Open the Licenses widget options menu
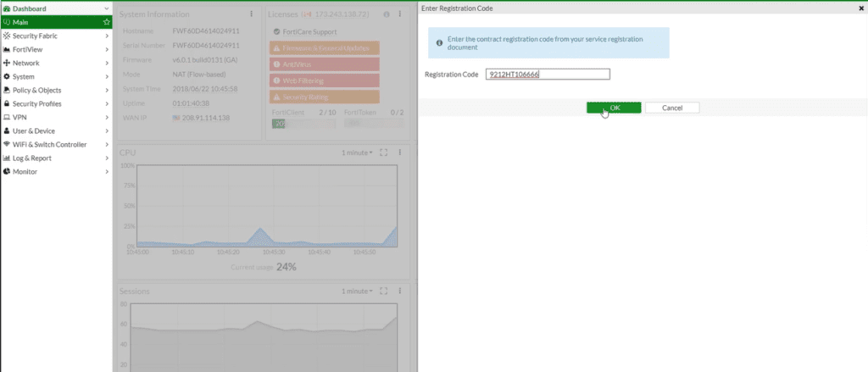The width and height of the screenshot is (868, 372). pyautogui.click(x=400, y=14)
